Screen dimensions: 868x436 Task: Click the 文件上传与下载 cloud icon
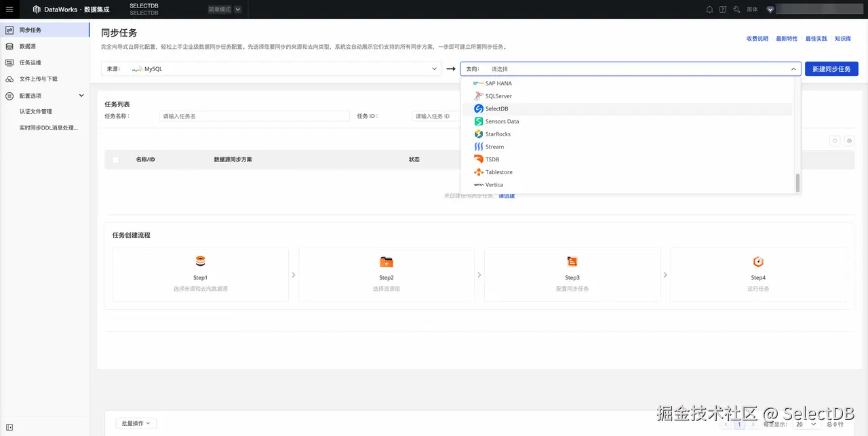(x=9, y=79)
